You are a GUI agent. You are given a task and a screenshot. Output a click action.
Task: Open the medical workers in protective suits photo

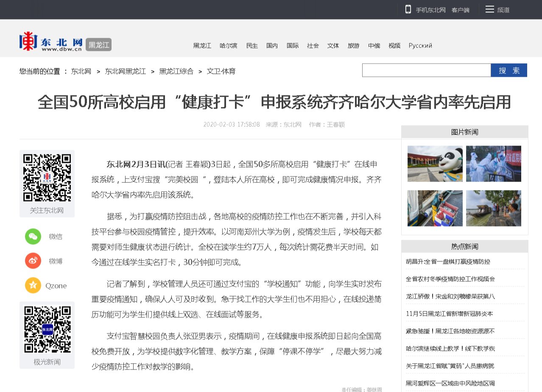(493, 164)
